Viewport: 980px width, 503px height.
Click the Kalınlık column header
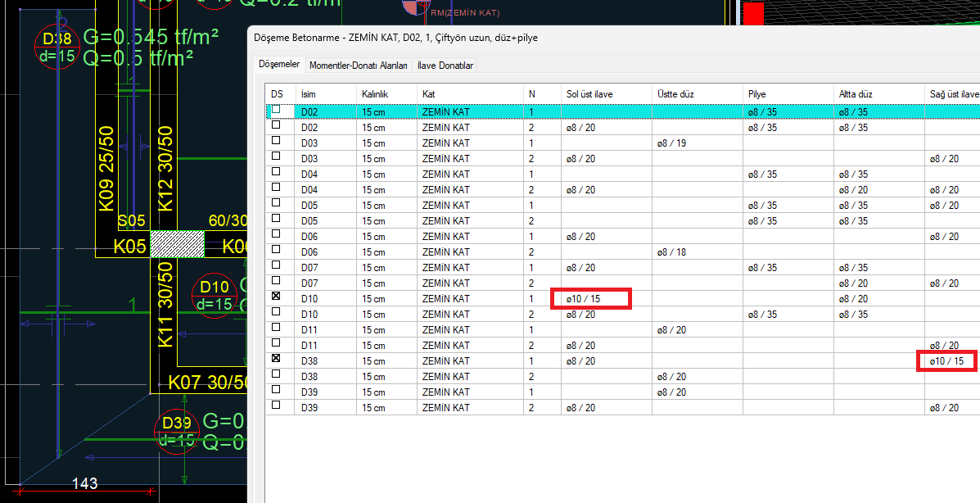(x=386, y=94)
